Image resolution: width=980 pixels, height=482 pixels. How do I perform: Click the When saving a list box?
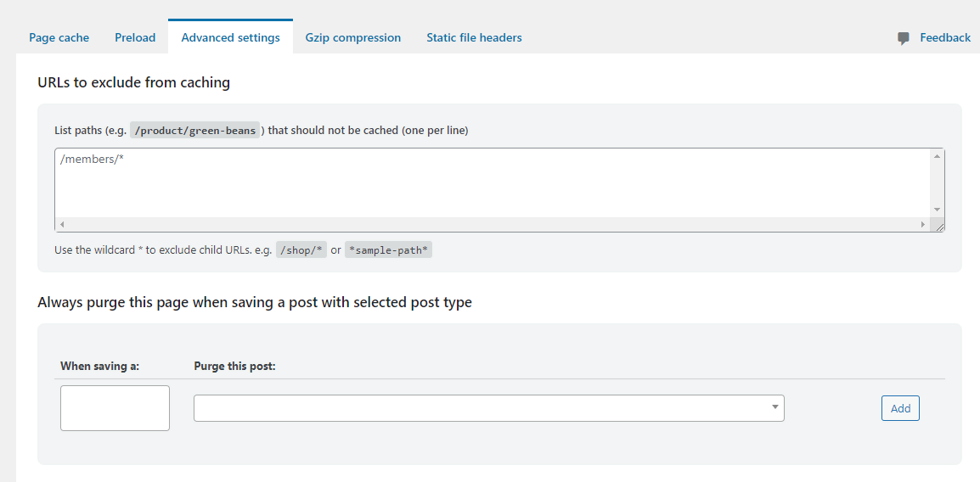tap(115, 408)
